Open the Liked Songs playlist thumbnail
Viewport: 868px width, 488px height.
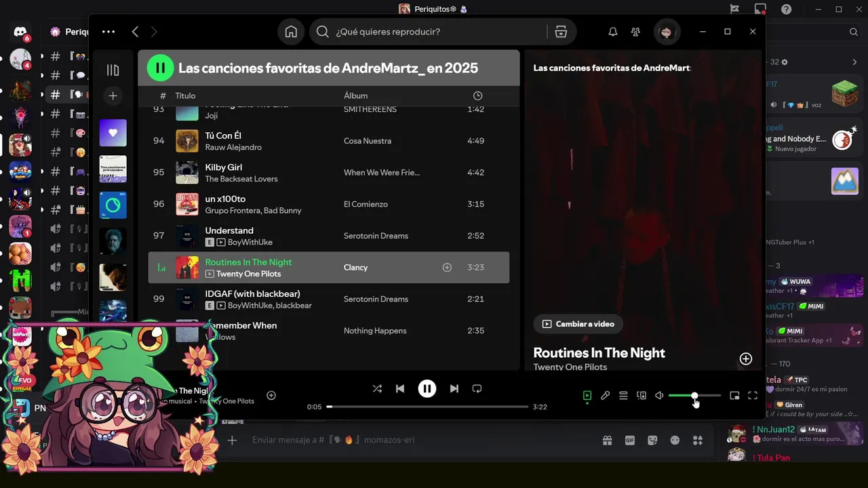click(x=113, y=133)
